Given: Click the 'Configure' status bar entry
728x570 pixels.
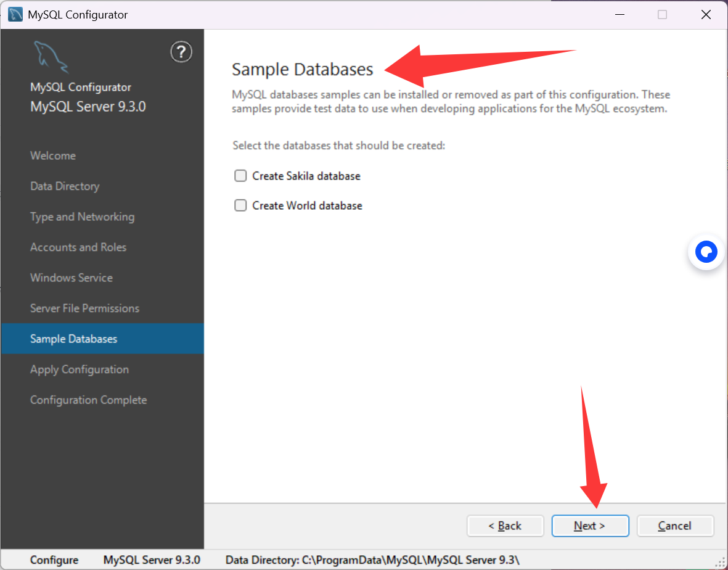Looking at the screenshot, I should [54, 560].
